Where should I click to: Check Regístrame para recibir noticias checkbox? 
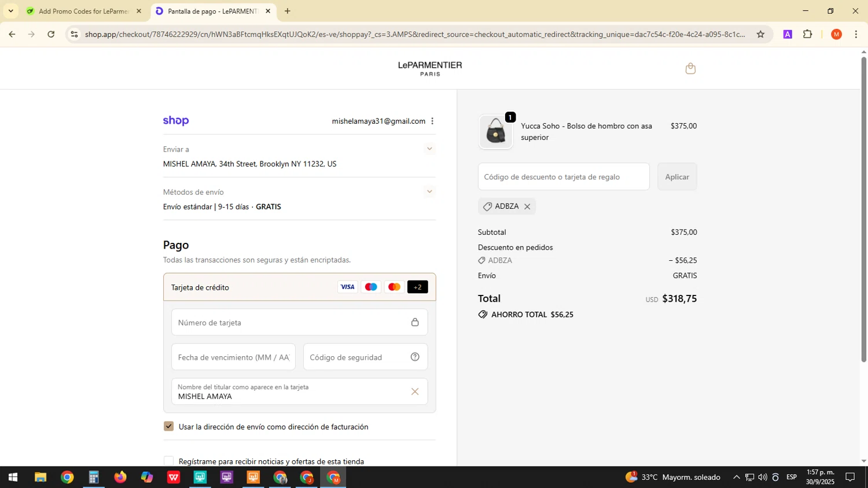point(168,461)
